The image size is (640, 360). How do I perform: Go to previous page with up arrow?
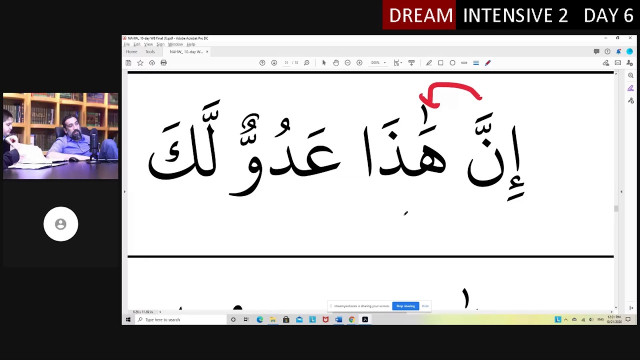(x=262, y=63)
